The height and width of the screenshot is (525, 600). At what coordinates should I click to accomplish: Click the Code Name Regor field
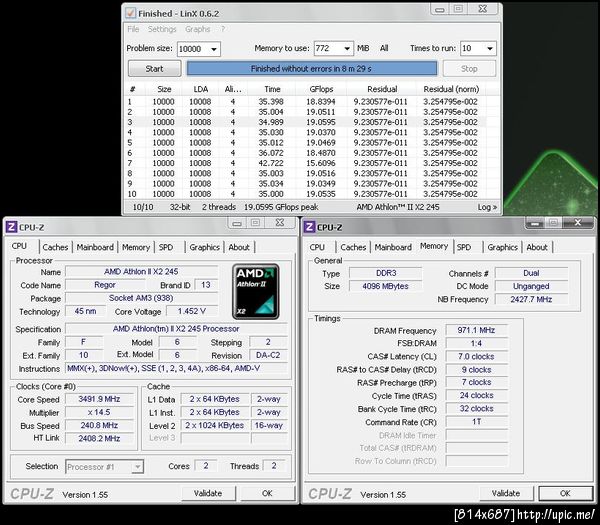pos(105,285)
